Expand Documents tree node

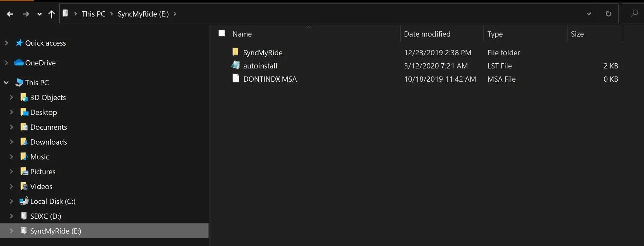pos(11,127)
